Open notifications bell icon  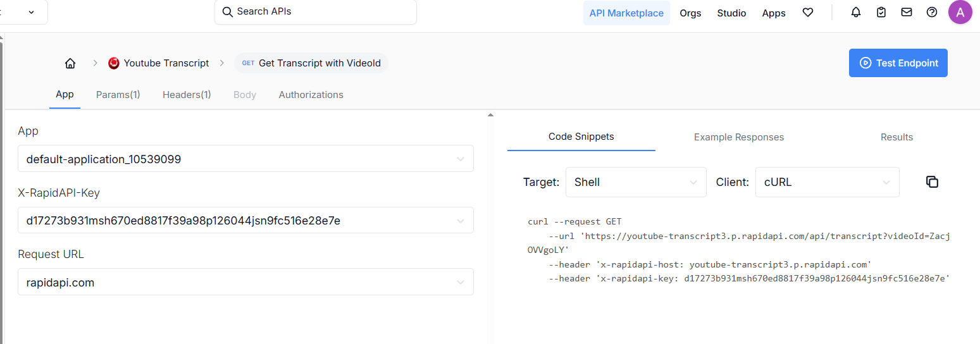(x=856, y=12)
